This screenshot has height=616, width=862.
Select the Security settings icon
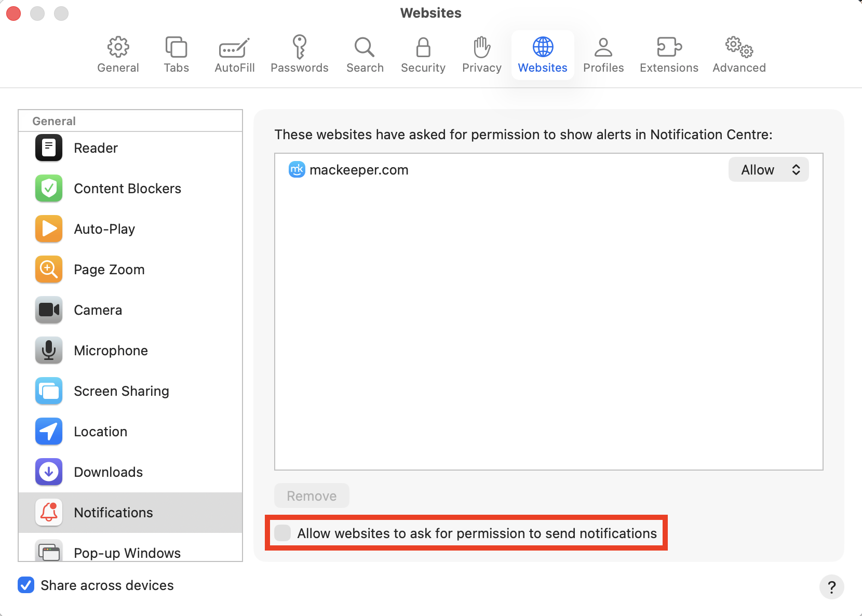click(423, 53)
